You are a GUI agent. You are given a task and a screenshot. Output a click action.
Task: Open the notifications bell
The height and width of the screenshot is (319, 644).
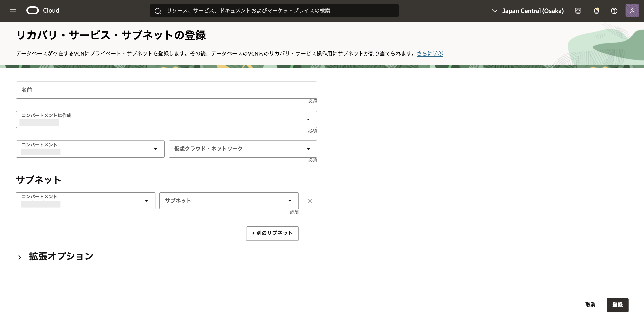tap(596, 11)
